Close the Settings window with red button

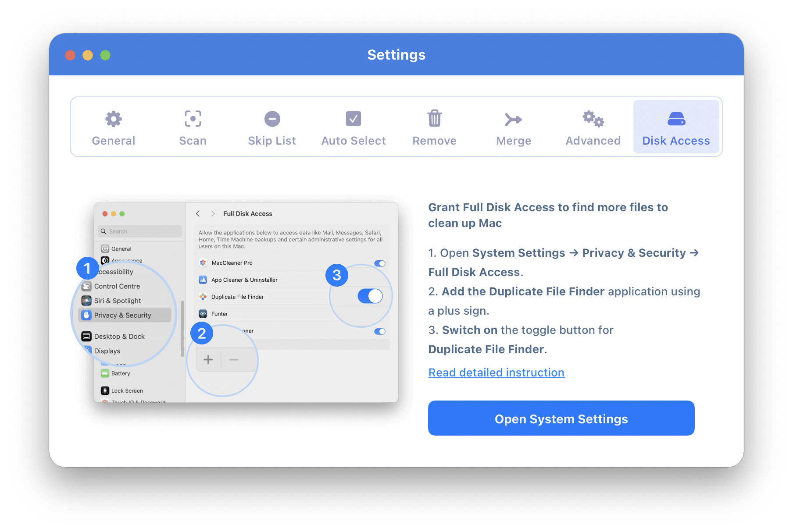point(70,55)
